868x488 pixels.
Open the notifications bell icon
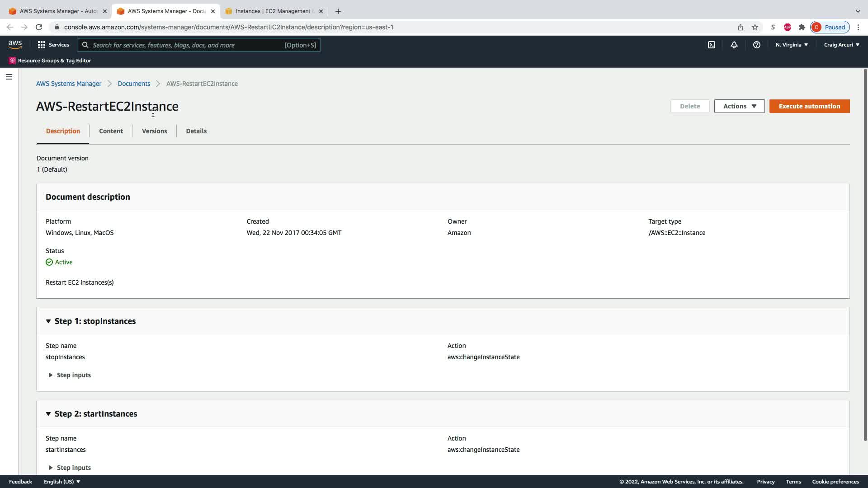734,45
